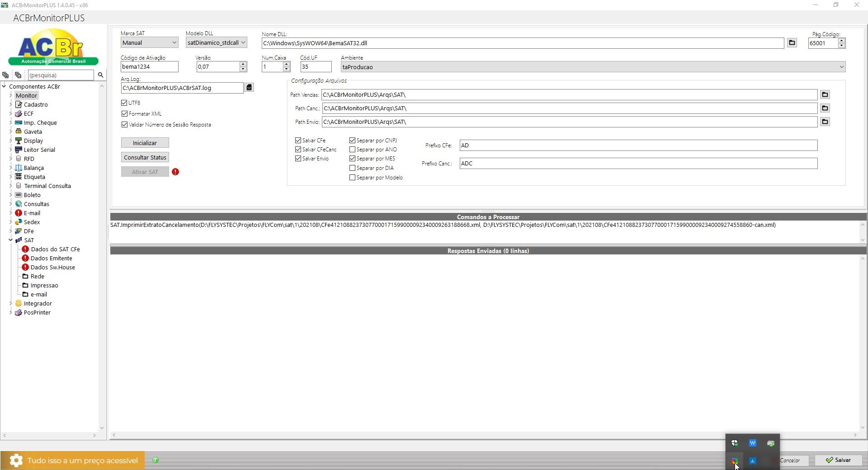Browse folder for Path Envio
This screenshot has width=868, height=470.
coord(825,122)
